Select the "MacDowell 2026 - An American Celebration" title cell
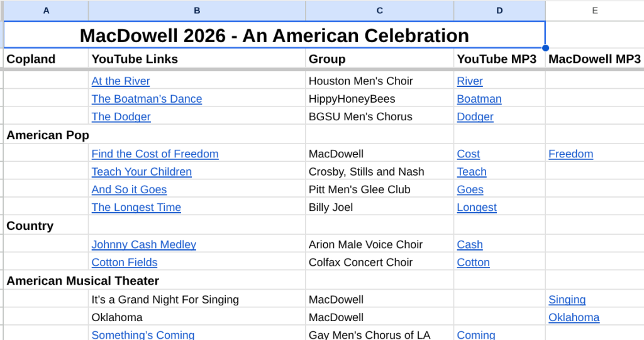This screenshot has height=340, width=644. click(x=274, y=35)
